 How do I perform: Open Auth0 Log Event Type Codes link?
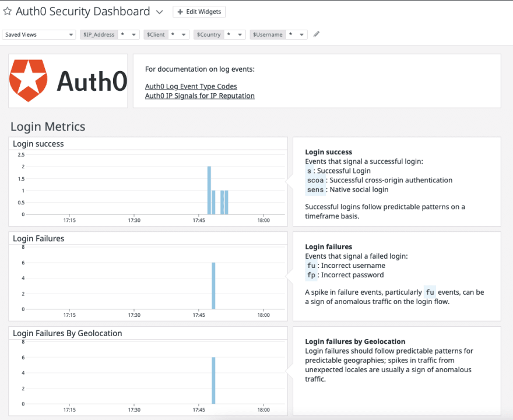click(191, 86)
